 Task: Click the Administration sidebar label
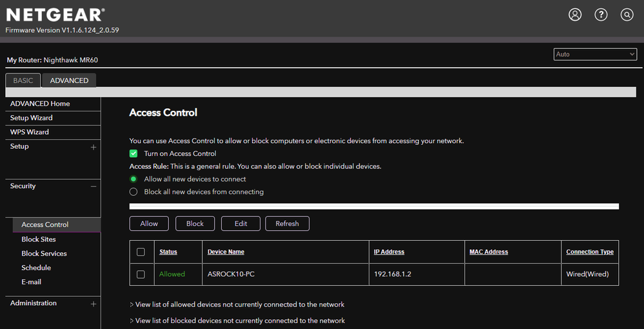tap(34, 303)
